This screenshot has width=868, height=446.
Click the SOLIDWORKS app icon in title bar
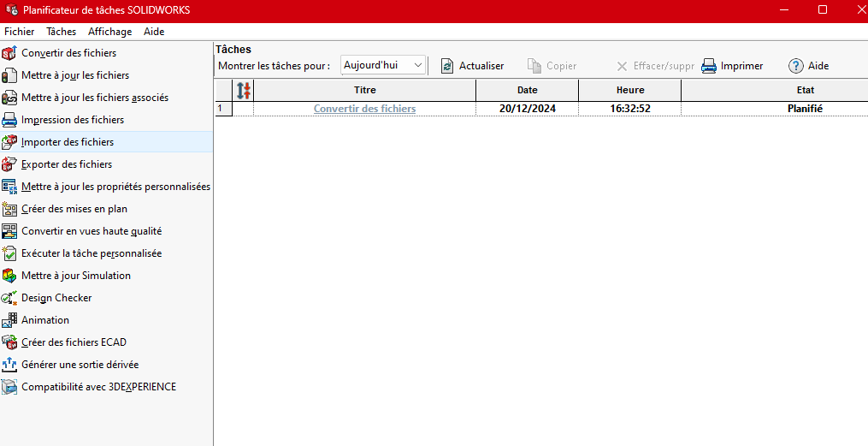coord(12,10)
